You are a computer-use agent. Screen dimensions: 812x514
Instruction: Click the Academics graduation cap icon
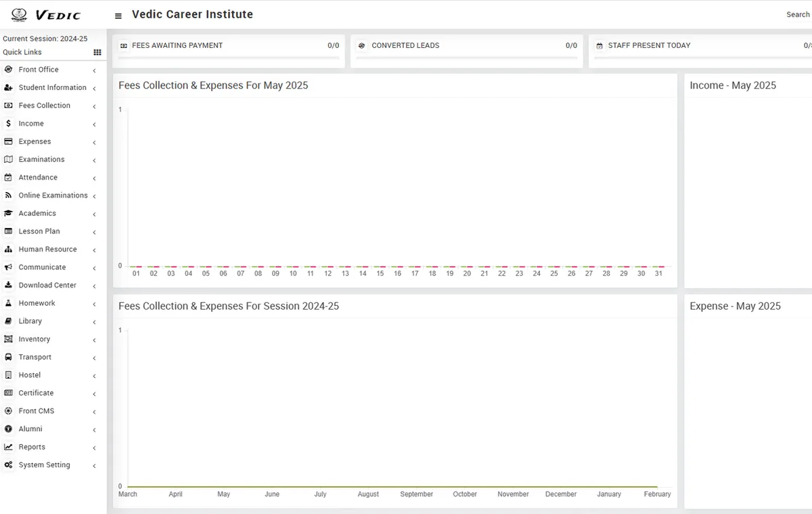pyautogui.click(x=8, y=213)
